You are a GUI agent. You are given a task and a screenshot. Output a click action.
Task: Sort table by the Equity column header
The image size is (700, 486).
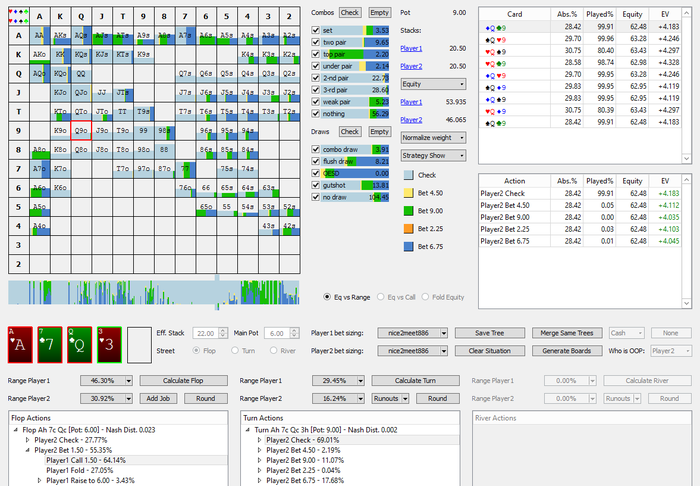tap(631, 15)
